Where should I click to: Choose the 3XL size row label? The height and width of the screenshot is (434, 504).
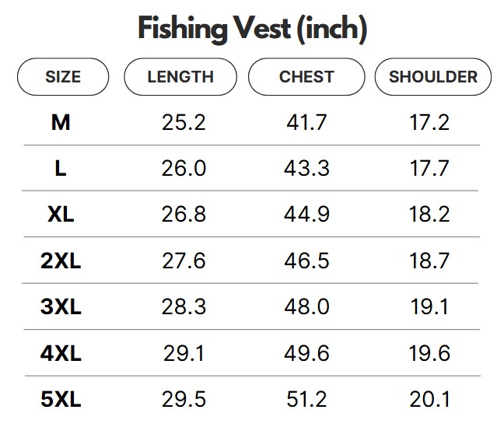click(61, 306)
